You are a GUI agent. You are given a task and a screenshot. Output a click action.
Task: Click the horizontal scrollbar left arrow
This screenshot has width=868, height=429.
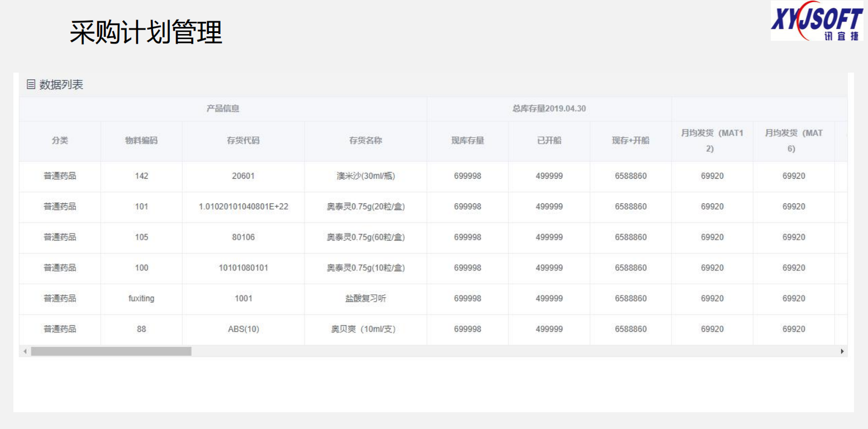coord(25,351)
